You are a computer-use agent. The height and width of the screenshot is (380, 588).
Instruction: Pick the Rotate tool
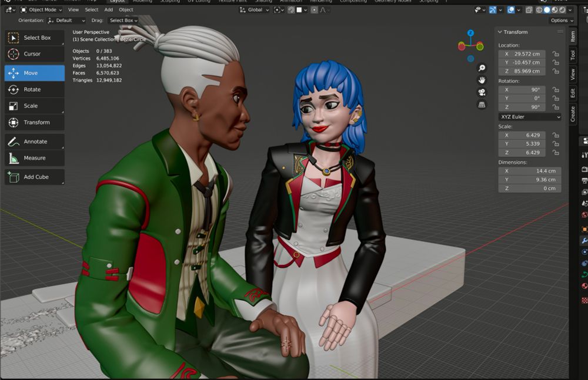click(x=35, y=89)
